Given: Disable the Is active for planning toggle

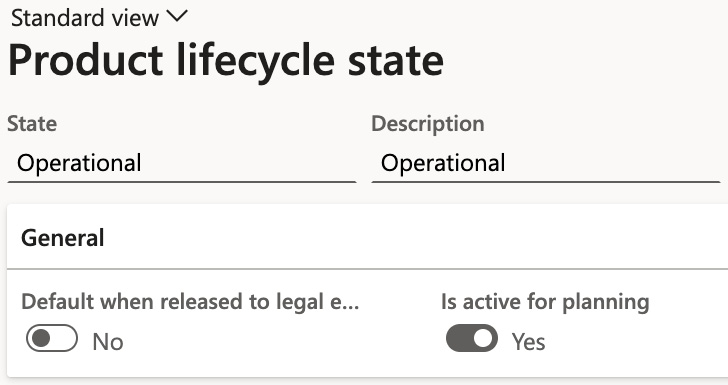Looking at the screenshot, I should (x=472, y=338).
